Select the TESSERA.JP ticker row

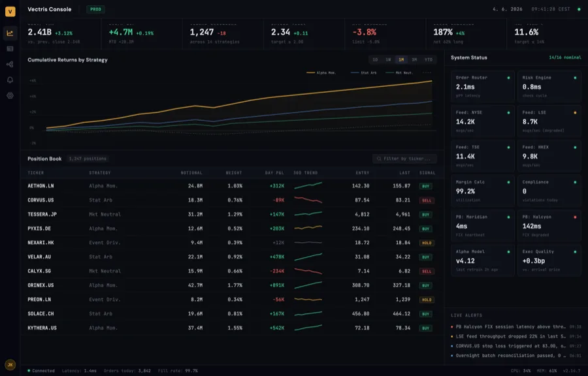click(232, 215)
